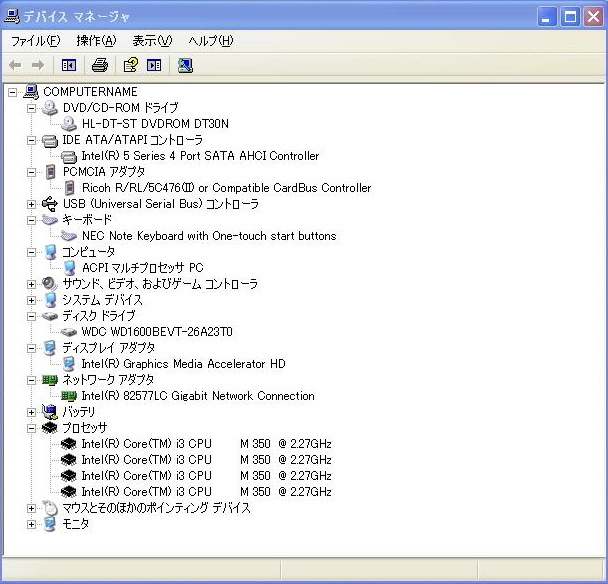Image resolution: width=608 pixels, height=584 pixels.
Task: Open the ファイル(F) menu
Action: pyautogui.click(x=35, y=41)
